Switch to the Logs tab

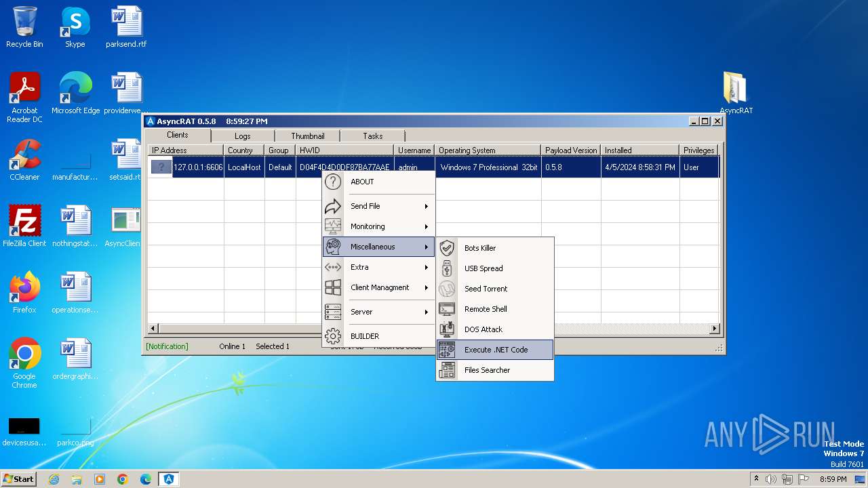(x=243, y=136)
